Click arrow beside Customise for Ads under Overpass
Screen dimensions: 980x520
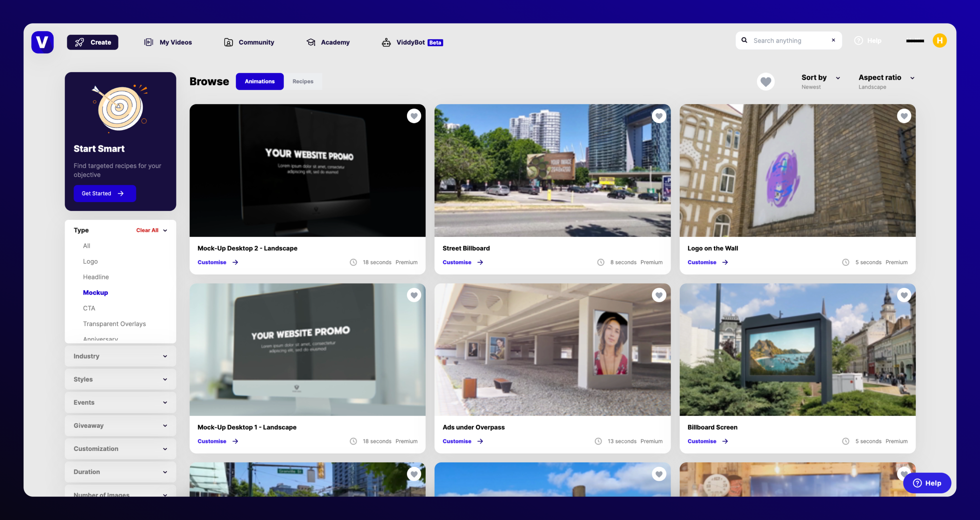pos(480,441)
